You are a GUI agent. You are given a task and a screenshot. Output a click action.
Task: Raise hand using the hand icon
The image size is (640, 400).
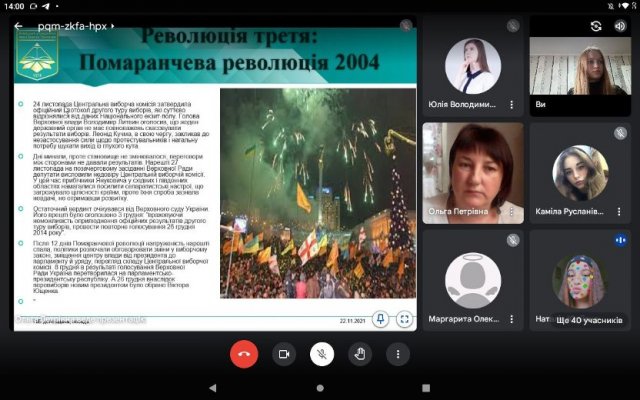point(360,354)
